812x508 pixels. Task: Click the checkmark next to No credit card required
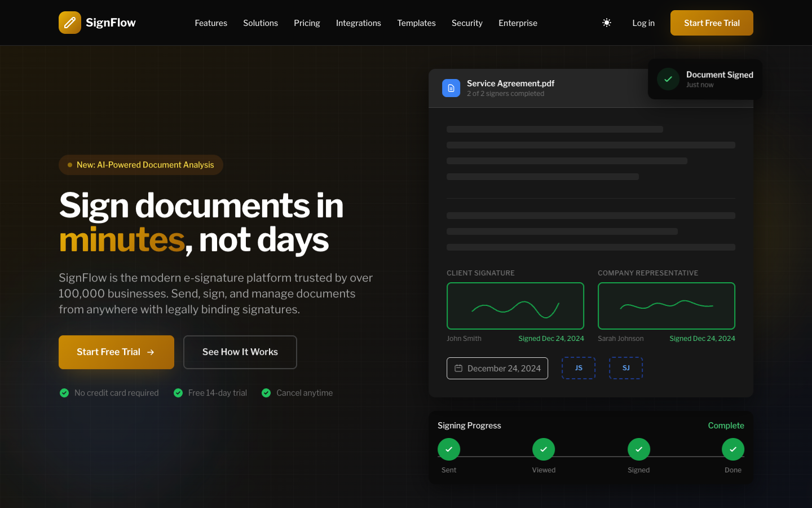click(x=64, y=392)
